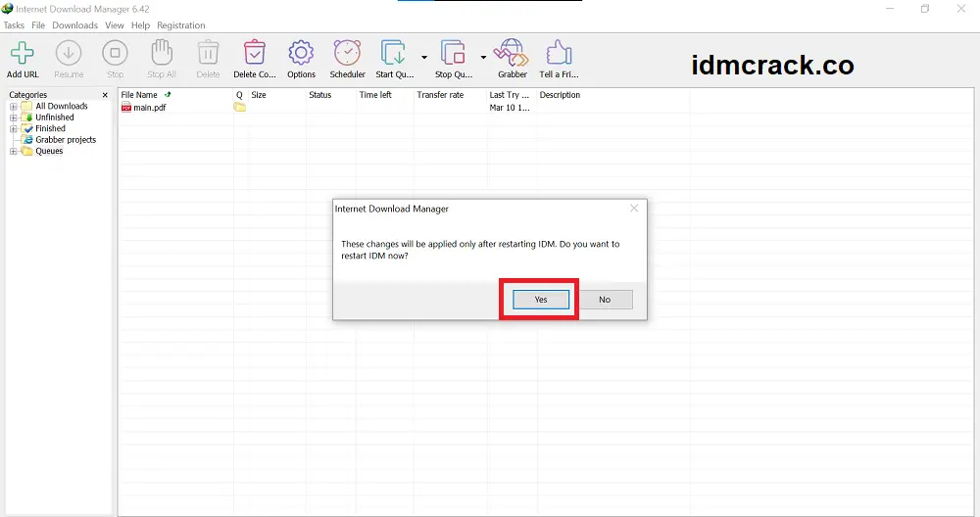This screenshot has height=517, width=980.
Task: Open the Downloads menu
Action: pos(75,25)
